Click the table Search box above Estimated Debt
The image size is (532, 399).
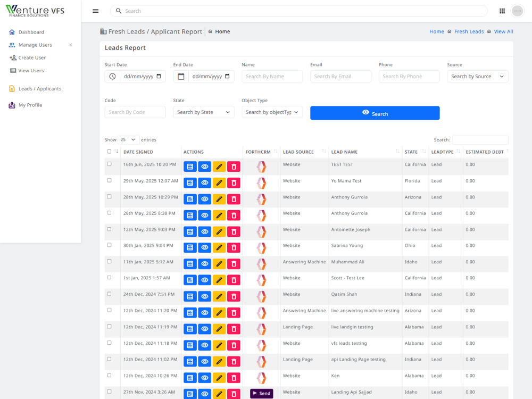click(480, 139)
